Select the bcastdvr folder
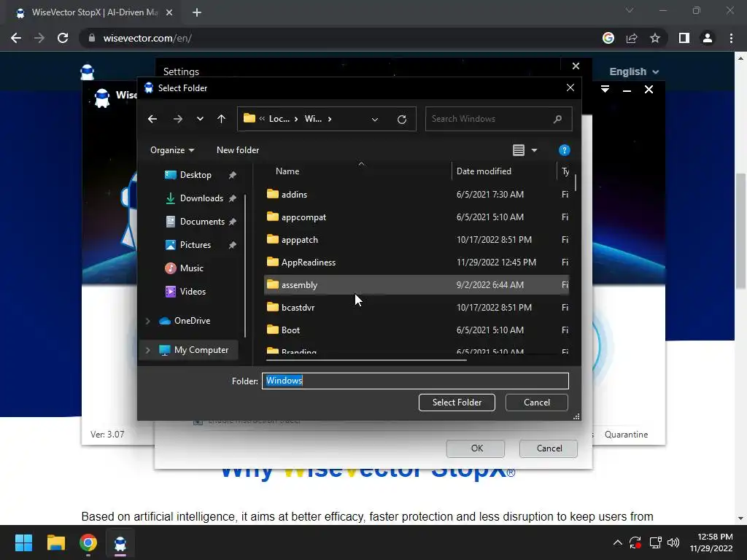The image size is (747, 560). tap(417, 308)
